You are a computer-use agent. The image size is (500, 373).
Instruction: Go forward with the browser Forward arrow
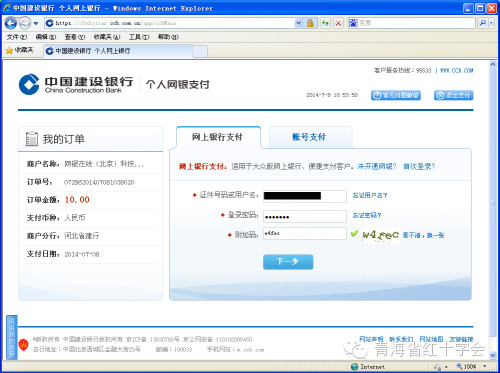coord(24,23)
